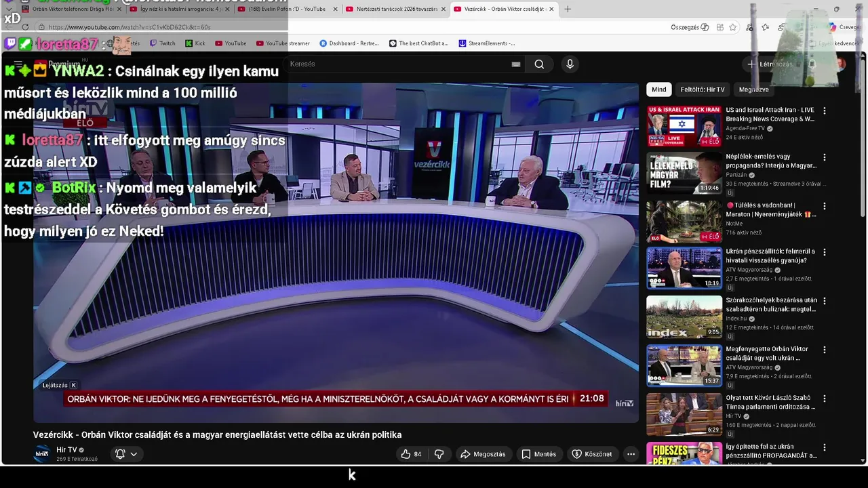The height and width of the screenshot is (488, 868).
Task: Click the Twitch bookmark
Action: 162,43
